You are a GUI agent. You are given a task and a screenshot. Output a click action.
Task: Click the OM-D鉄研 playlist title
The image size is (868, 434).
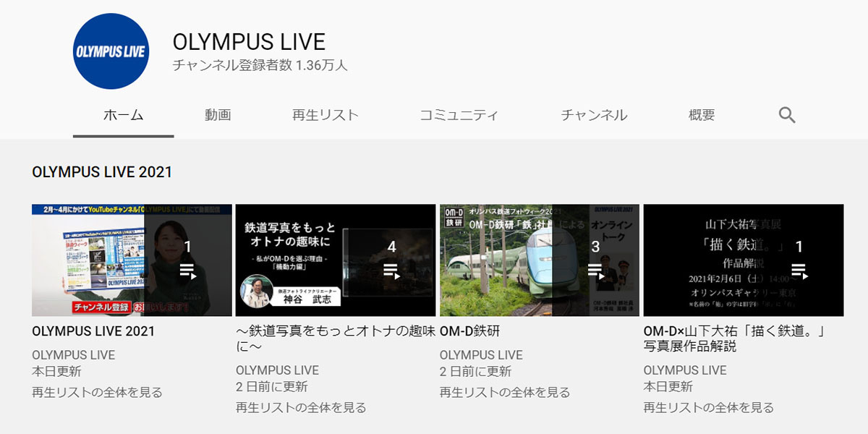point(470,331)
